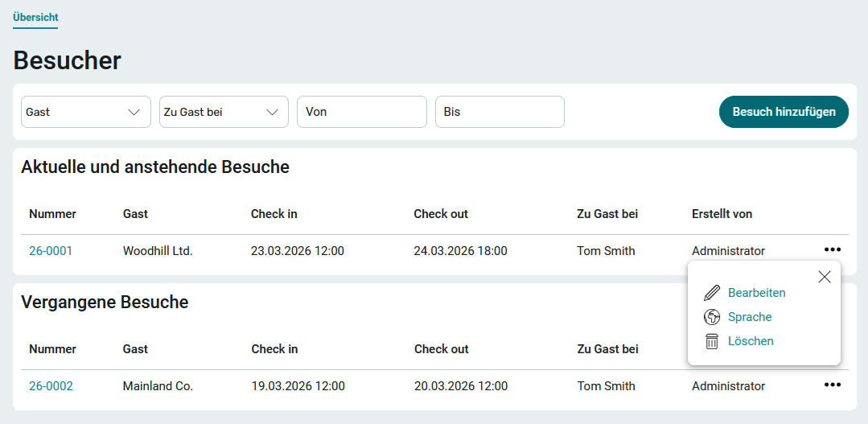Choose Löschen from the context menu
This screenshot has height=424, width=868.
point(751,341)
